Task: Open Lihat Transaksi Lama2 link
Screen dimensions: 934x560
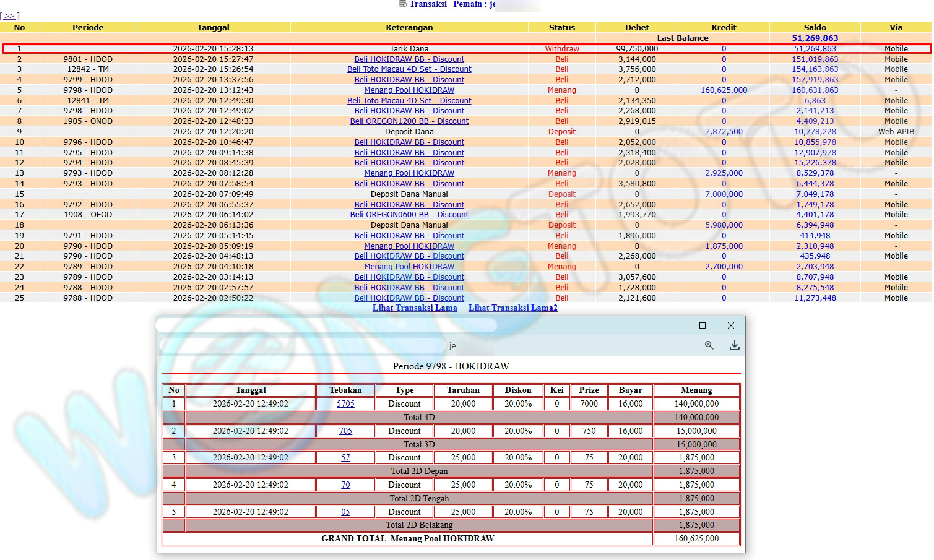Action: coord(512,308)
